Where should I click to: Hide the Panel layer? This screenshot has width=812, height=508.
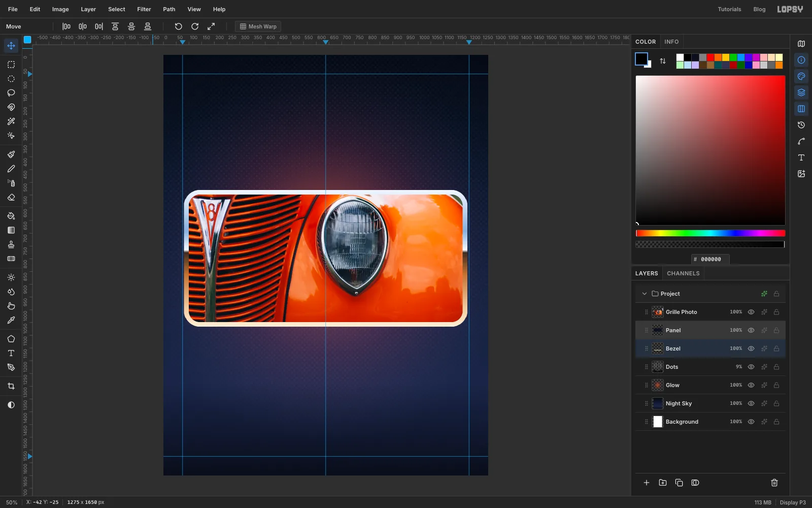coord(751,330)
